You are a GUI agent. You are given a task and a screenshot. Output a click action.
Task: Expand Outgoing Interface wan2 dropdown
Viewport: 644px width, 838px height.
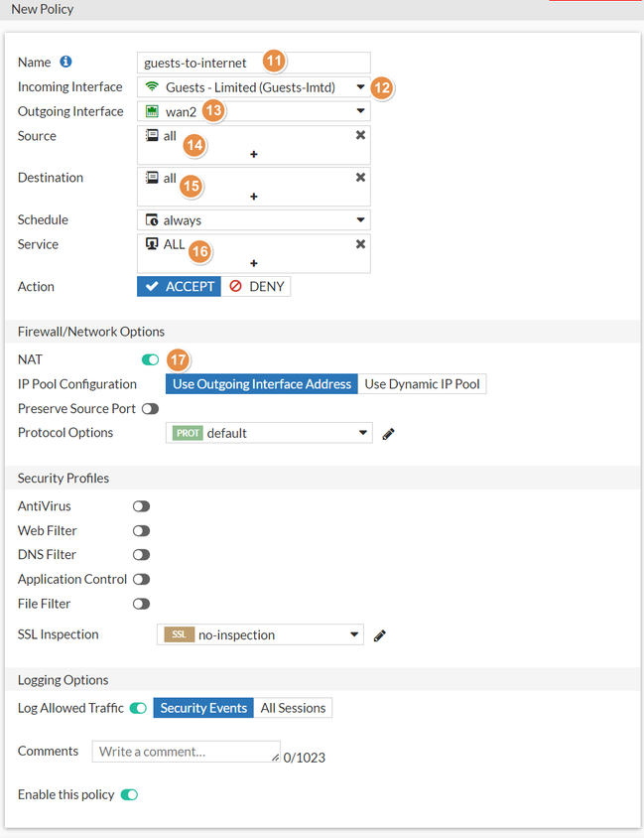pyautogui.click(x=360, y=111)
